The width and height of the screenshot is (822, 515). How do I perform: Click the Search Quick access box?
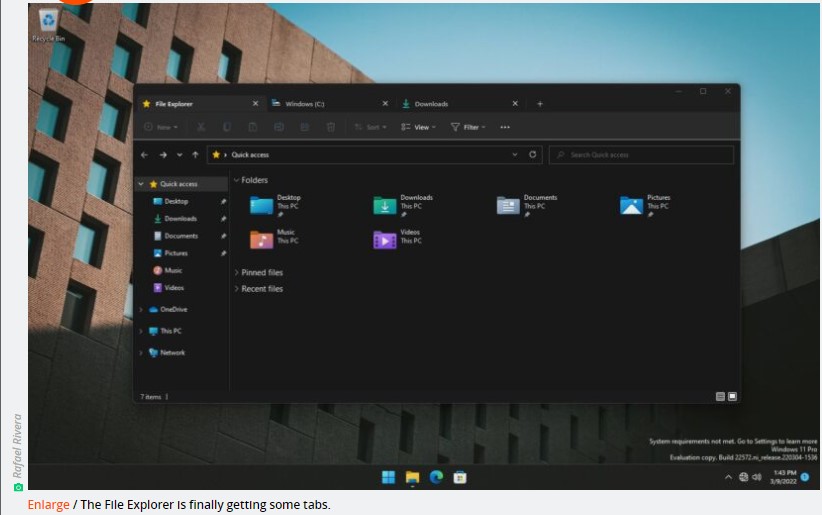coord(641,155)
